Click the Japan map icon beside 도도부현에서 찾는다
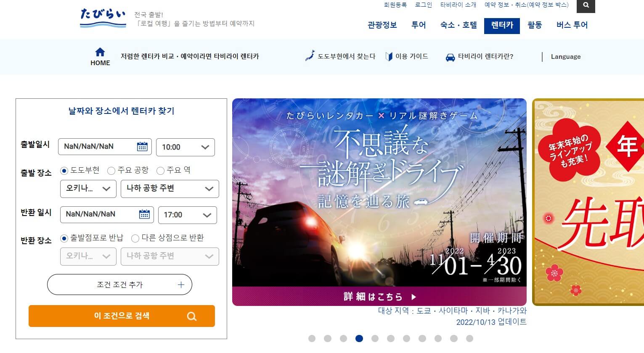The image size is (644, 353). [x=310, y=56]
